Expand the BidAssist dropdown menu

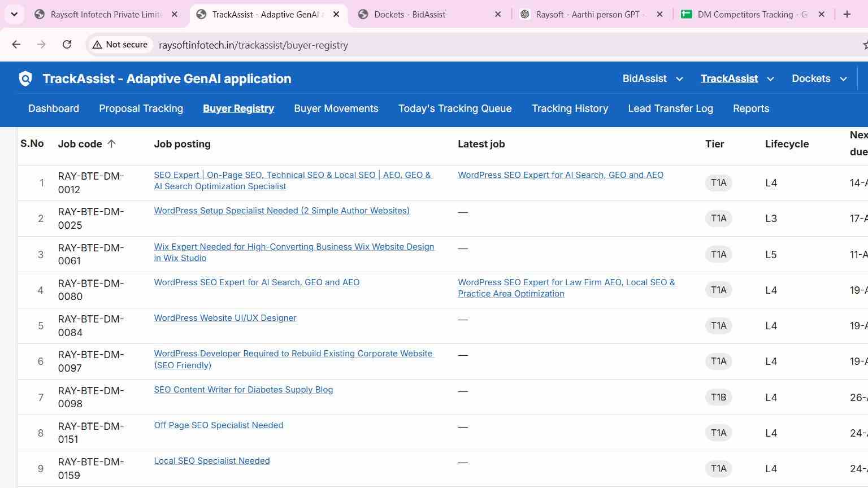pyautogui.click(x=679, y=79)
